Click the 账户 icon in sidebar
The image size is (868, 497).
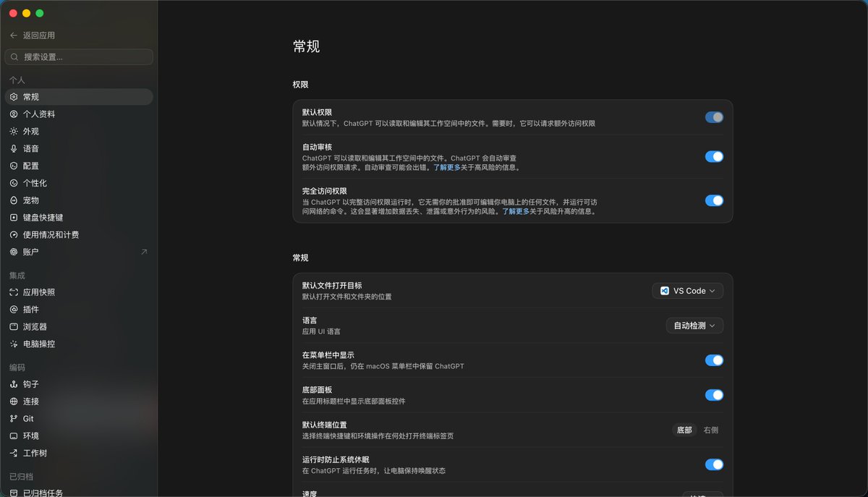(14, 252)
